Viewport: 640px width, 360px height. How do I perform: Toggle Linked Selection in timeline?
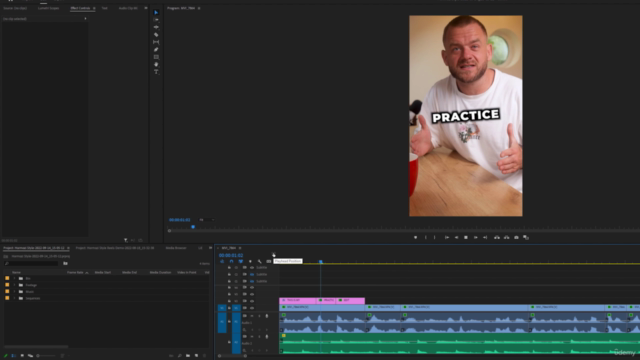tap(241, 261)
